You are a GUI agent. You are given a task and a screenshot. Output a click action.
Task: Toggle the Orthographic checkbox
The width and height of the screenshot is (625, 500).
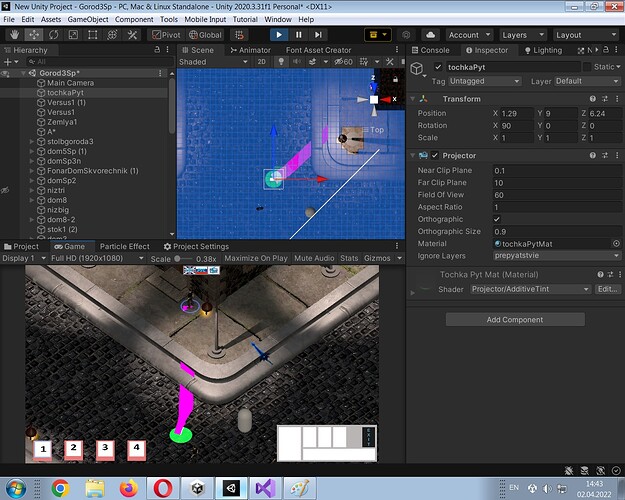pyautogui.click(x=497, y=219)
